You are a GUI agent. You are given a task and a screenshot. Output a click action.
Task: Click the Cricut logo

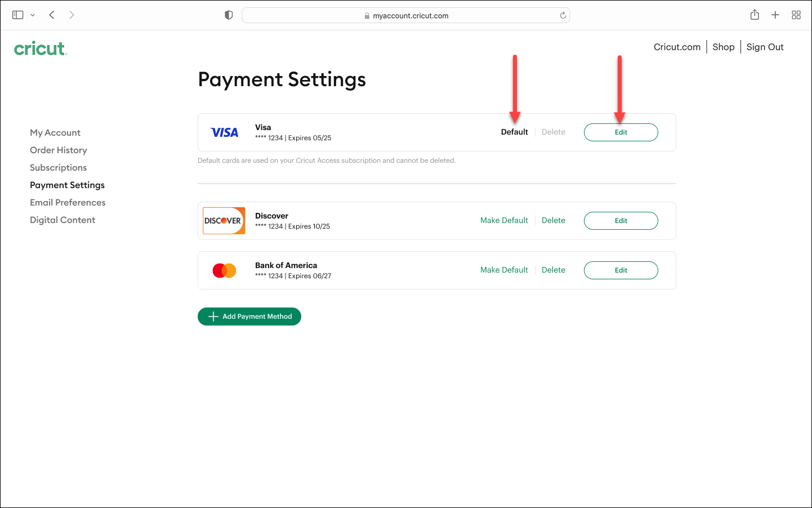[x=40, y=49]
